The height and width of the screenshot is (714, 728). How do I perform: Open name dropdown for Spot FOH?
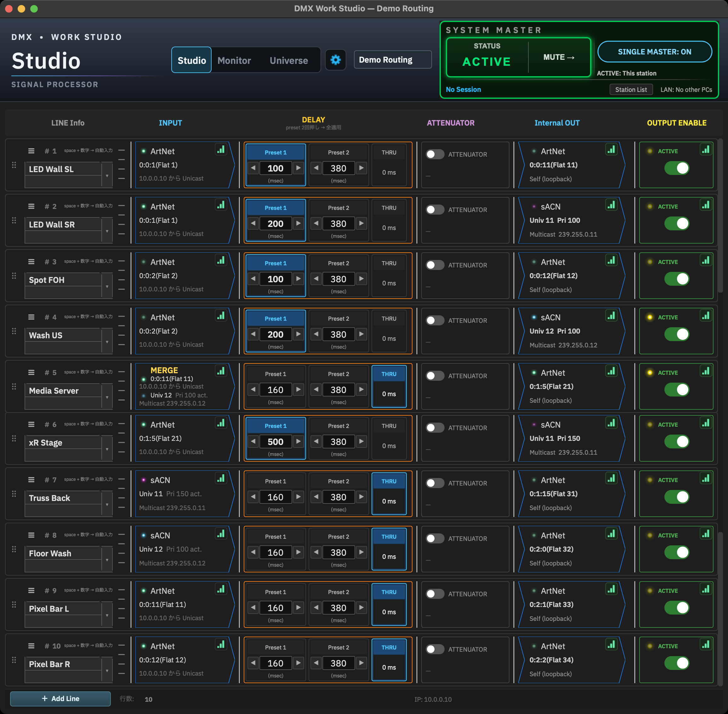pos(107,286)
